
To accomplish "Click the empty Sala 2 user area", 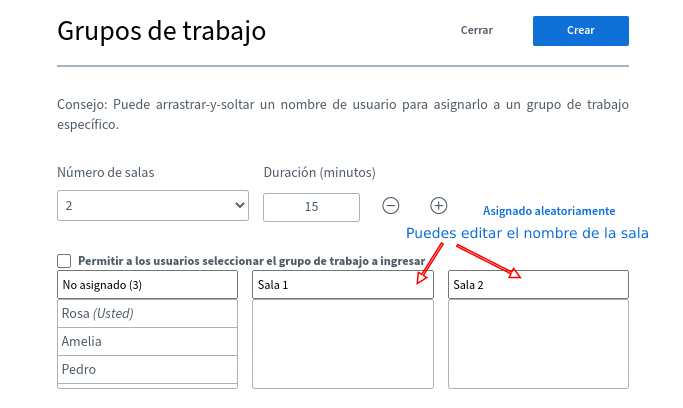I will coord(538,343).
